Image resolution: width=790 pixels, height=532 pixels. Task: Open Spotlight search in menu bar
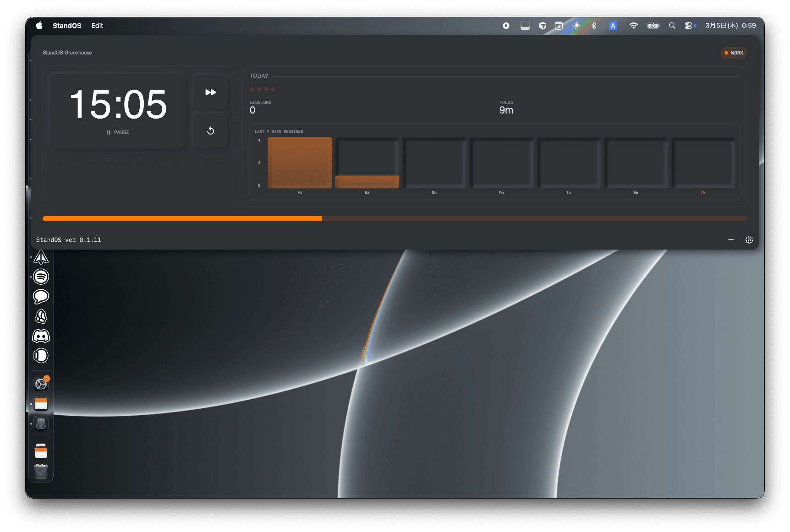[672, 26]
